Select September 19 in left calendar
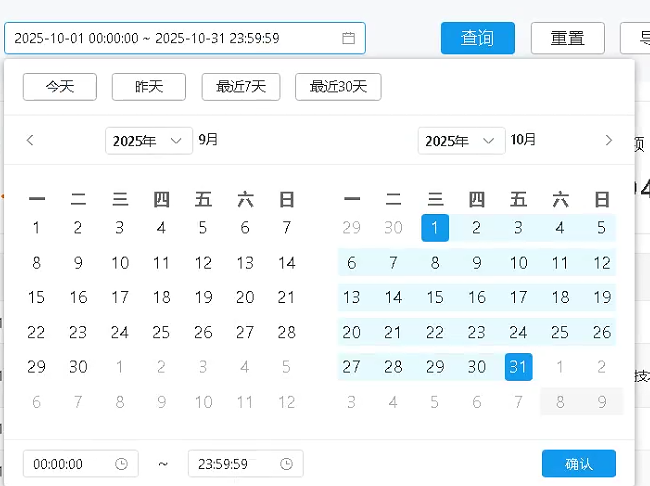This screenshot has width=650, height=486. (x=203, y=297)
